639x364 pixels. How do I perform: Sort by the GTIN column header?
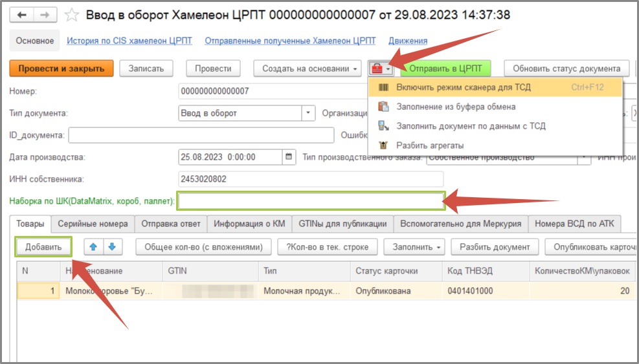tap(210, 271)
